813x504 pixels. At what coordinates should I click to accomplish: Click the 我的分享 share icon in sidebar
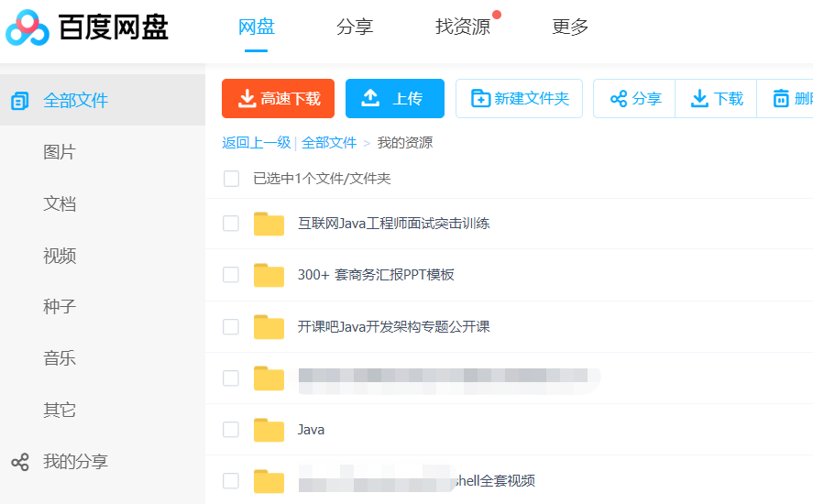pos(20,462)
